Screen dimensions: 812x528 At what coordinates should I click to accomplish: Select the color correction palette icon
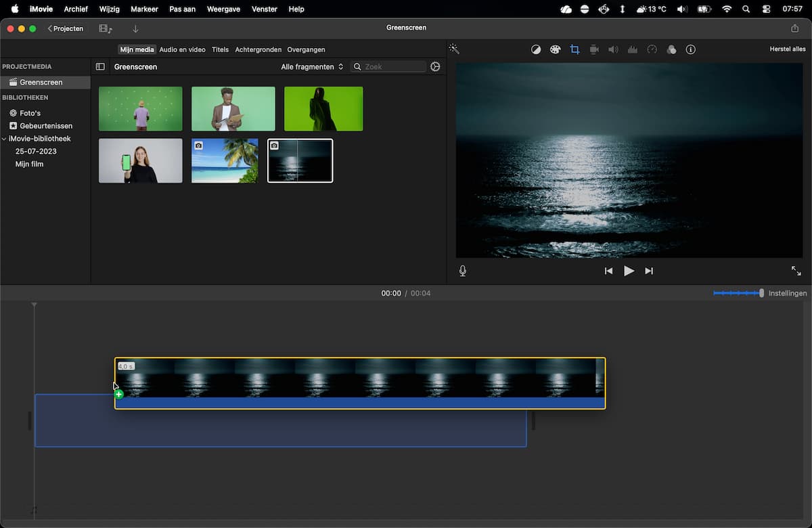coord(555,49)
